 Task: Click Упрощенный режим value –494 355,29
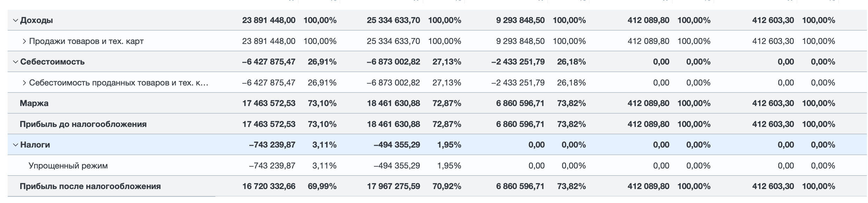click(x=397, y=165)
